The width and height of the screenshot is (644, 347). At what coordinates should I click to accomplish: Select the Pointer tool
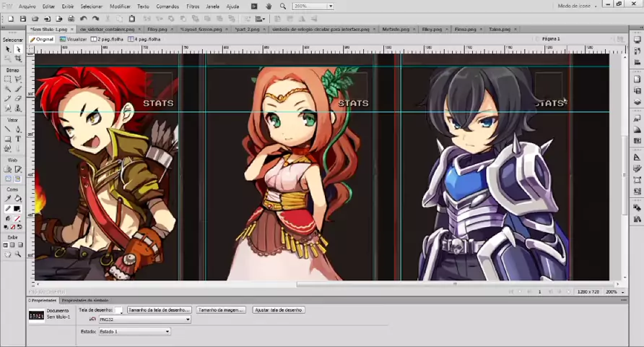[x=8, y=49]
